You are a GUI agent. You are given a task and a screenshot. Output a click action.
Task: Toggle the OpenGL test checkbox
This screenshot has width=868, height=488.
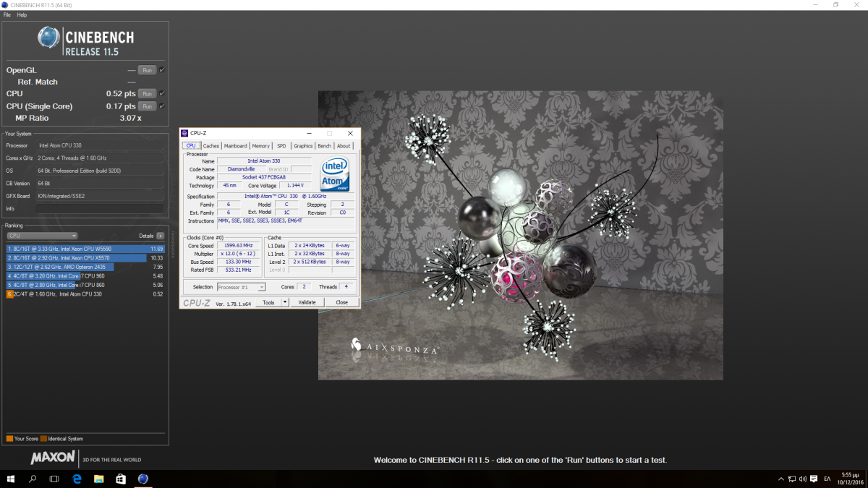[x=162, y=70]
